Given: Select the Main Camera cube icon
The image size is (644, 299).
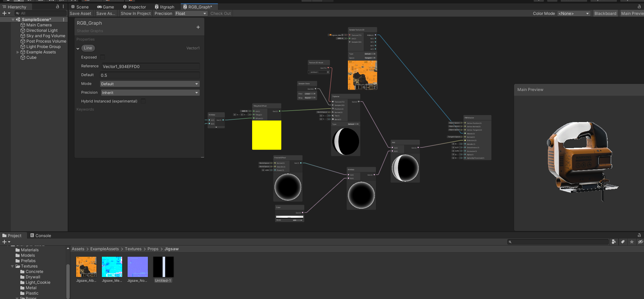Looking at the screenshot, I should coord(23,25).
